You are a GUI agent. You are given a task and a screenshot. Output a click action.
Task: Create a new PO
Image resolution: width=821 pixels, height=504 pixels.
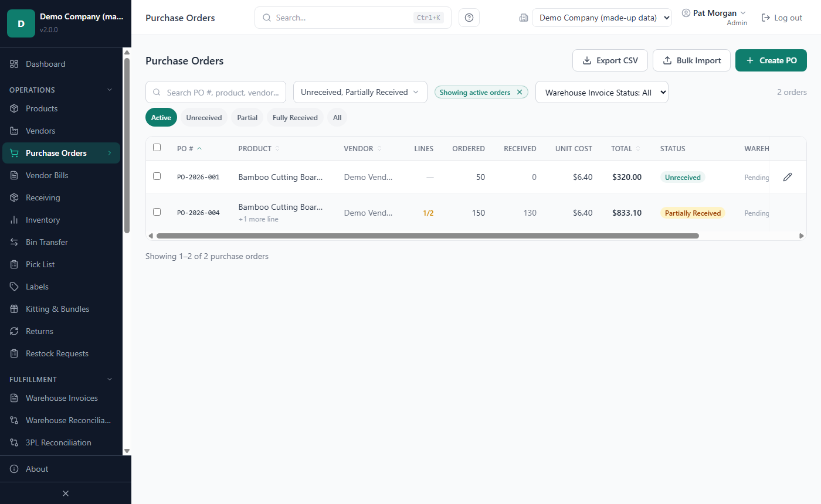tap(771, 60)
